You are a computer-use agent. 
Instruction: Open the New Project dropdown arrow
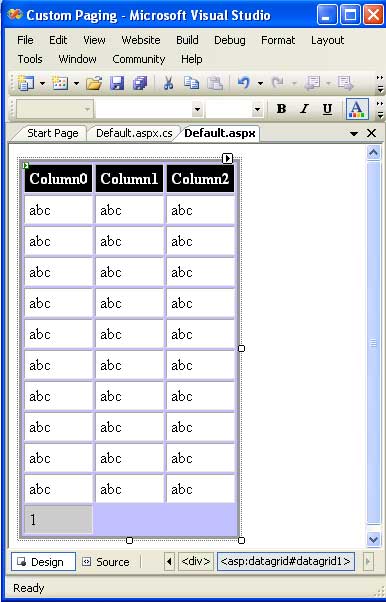pos(42,83)
